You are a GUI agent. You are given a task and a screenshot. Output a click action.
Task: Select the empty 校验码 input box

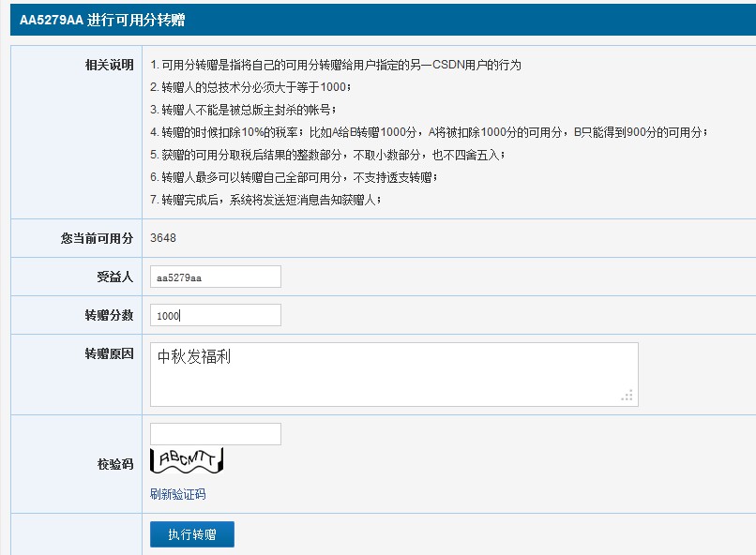(x=216, y=434)
